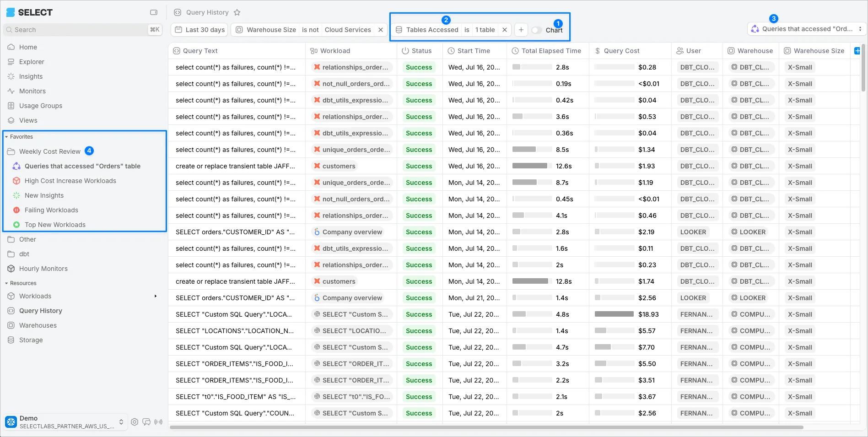868x437 pixels.
Task: Open the Storage resource page
Action: tap(31, 340)
